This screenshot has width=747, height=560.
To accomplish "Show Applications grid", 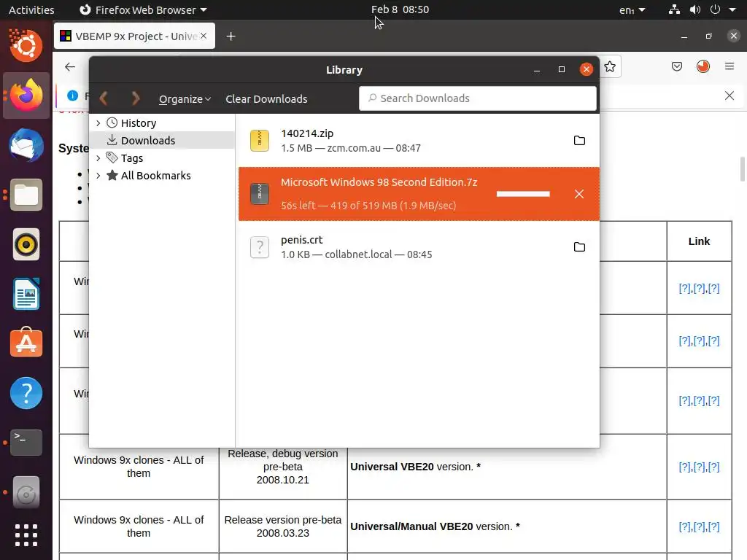I will point(26,535).
